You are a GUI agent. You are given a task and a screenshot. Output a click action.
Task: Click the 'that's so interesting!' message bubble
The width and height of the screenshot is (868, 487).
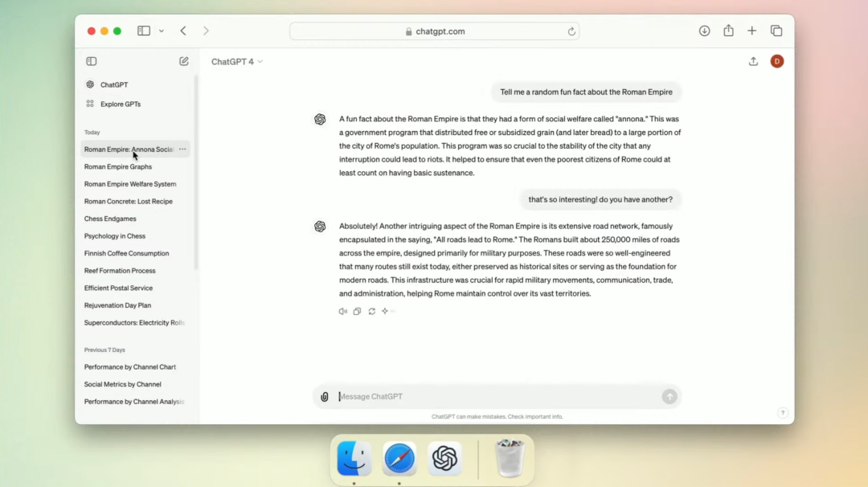pyautogui.click(x=600, y=199)
